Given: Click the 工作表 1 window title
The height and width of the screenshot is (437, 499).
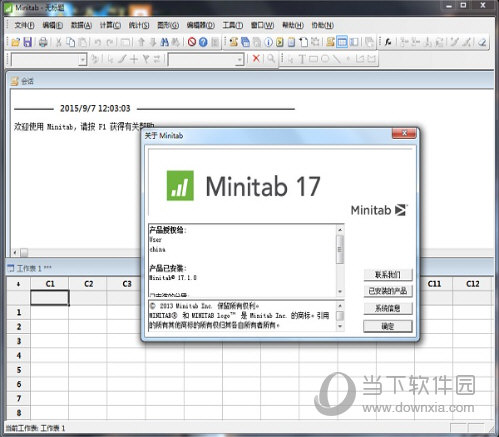Looking at the screenshot, I should pos(34,268).
